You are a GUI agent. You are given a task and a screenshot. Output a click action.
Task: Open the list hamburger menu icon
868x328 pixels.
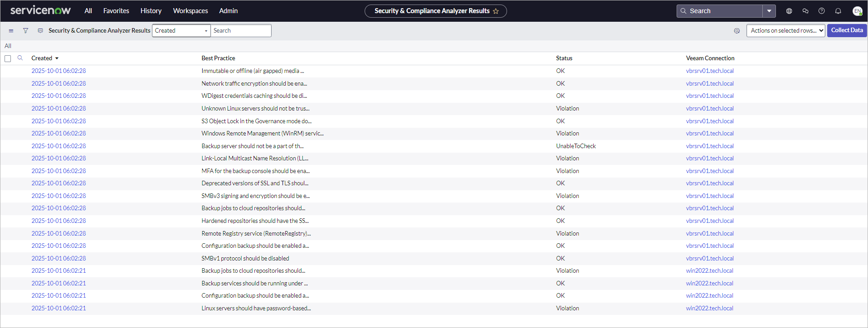pyautogui.click(x=11, y=31)
